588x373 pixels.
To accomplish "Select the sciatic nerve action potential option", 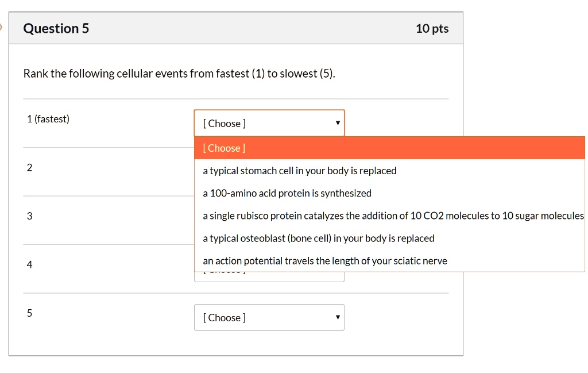I will pos(325,260).
